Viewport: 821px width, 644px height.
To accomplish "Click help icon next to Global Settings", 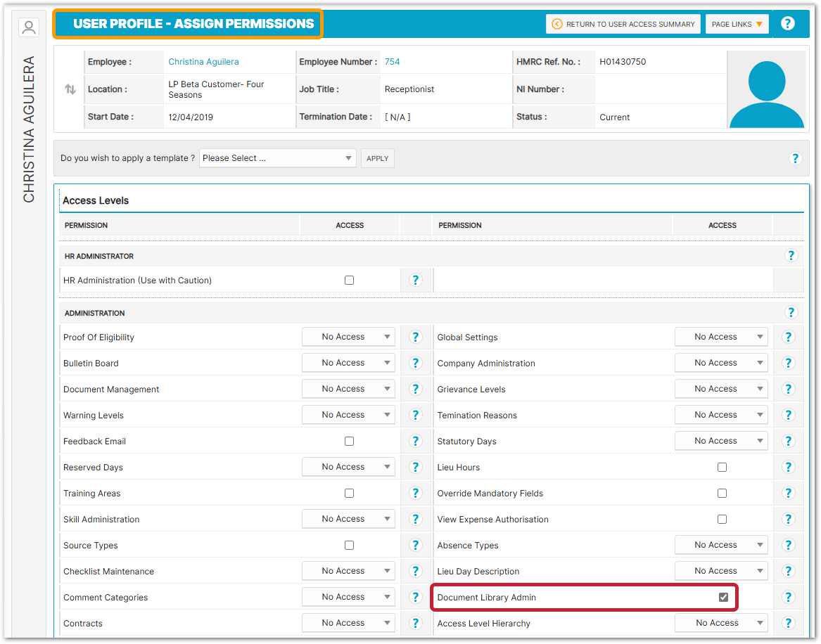I will tap(788, 337).
